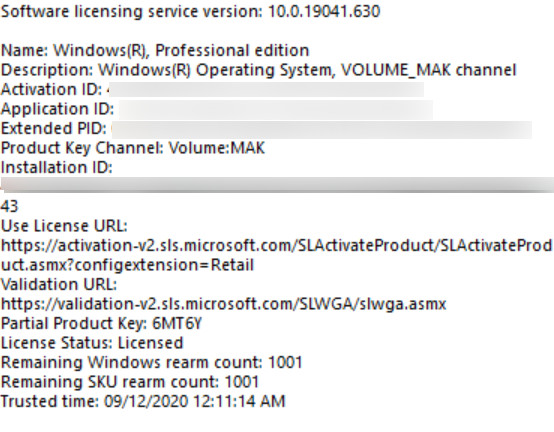Select the 'Partial Product Key: 6MT6Y' line

pyautogui.click(x=101, y=323)
